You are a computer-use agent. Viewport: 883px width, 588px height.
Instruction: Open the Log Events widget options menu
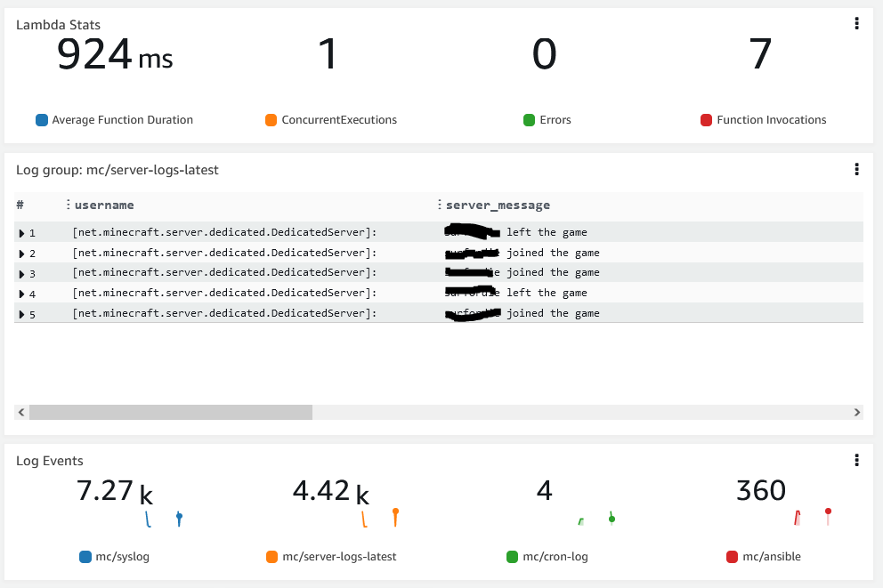(x=856, y=460)
